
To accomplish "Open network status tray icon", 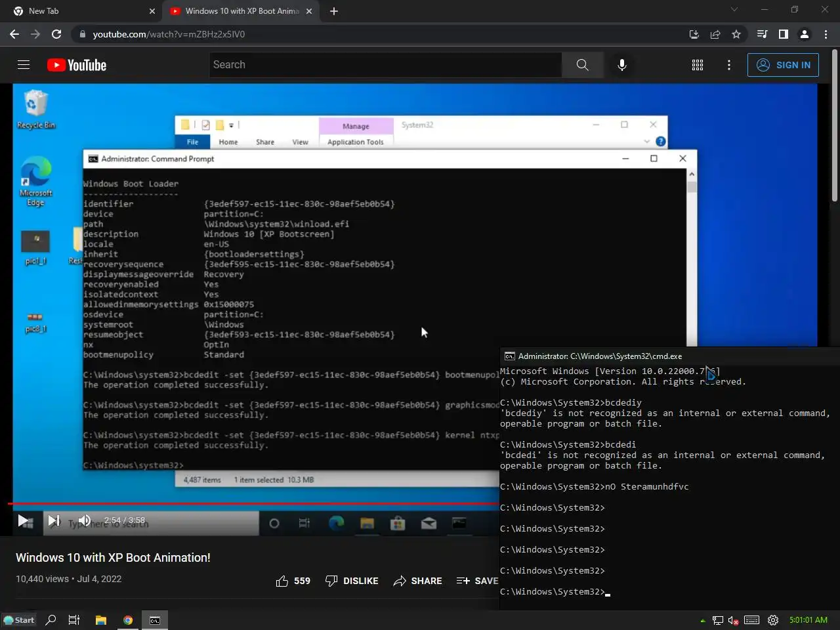I will (718, 621).
